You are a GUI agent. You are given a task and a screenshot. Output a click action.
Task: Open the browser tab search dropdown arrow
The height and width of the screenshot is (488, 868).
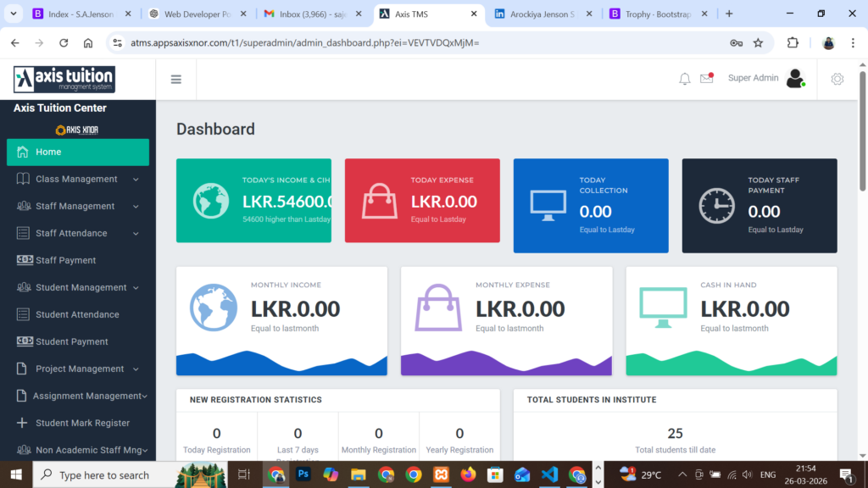14,14
